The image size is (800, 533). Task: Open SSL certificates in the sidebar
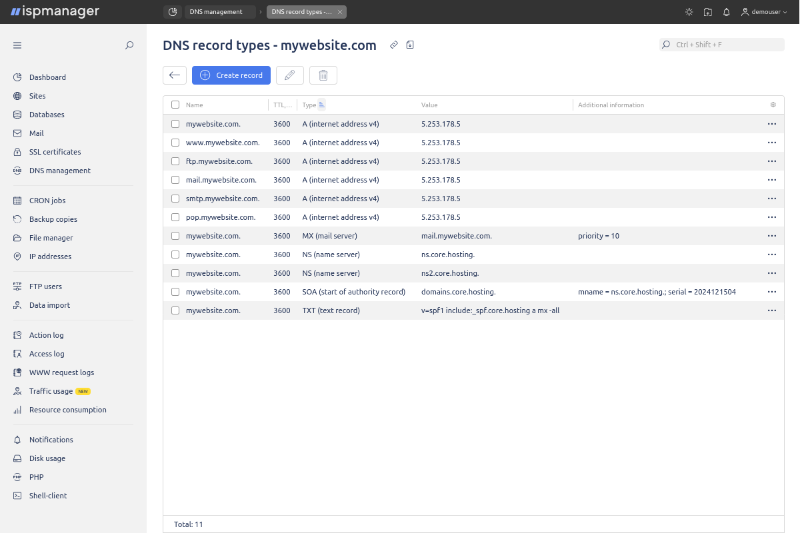pos(55,152)
